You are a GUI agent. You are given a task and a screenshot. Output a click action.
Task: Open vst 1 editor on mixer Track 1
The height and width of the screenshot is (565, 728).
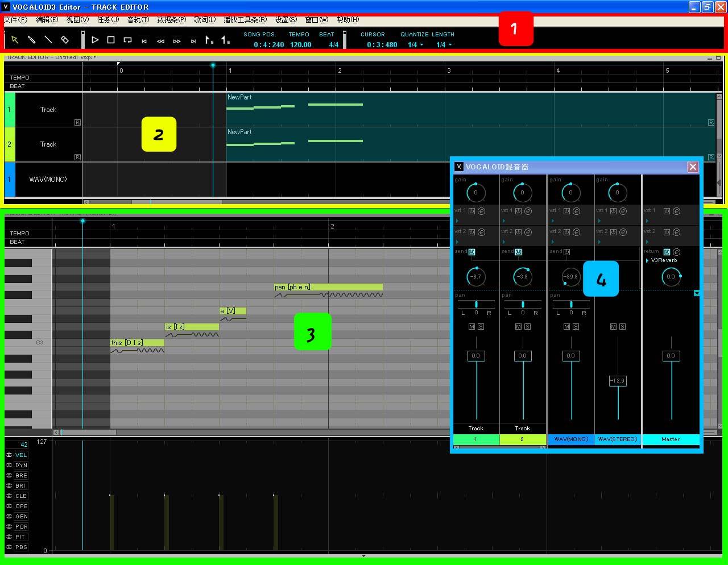point(481,211)
